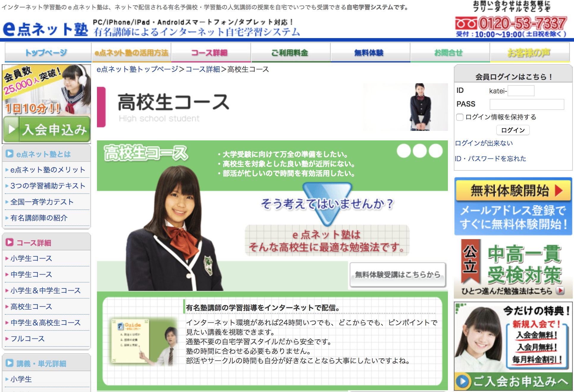The height and width of the screenshot is (392, 574).
Task: Open フルコース in the sidebar
Action: point(28,339)
